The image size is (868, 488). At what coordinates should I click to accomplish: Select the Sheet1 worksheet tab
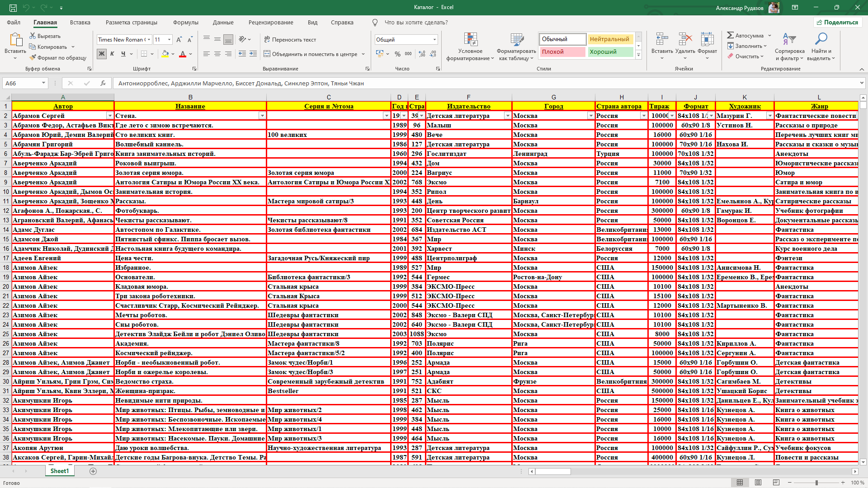(60, 471)
